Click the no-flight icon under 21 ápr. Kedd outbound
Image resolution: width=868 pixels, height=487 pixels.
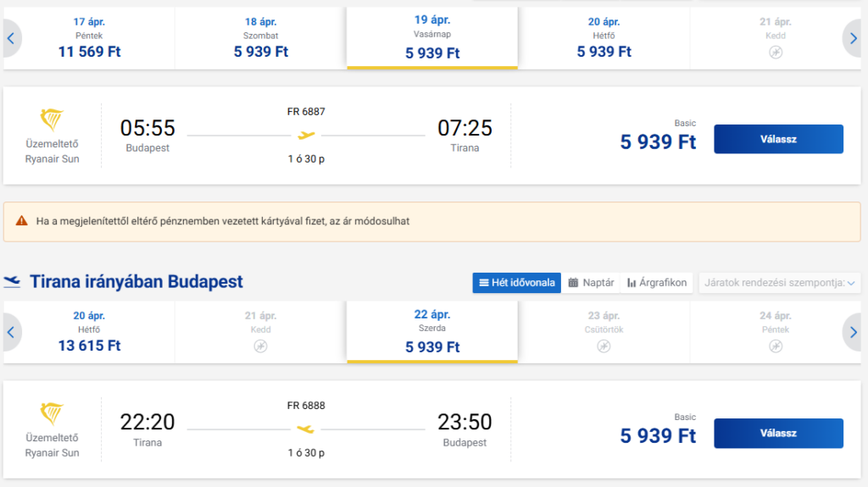pyautogui.click(x=776, y=53)
